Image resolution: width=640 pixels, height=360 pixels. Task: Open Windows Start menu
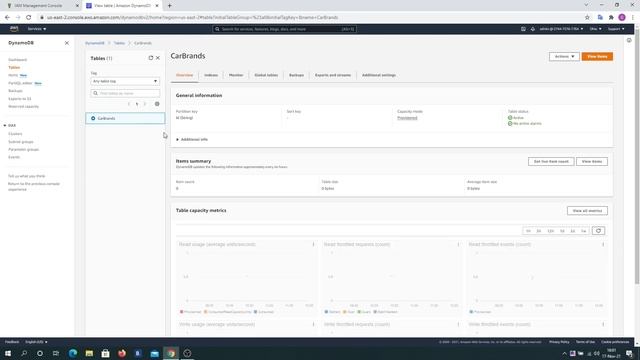coord(8,353)
